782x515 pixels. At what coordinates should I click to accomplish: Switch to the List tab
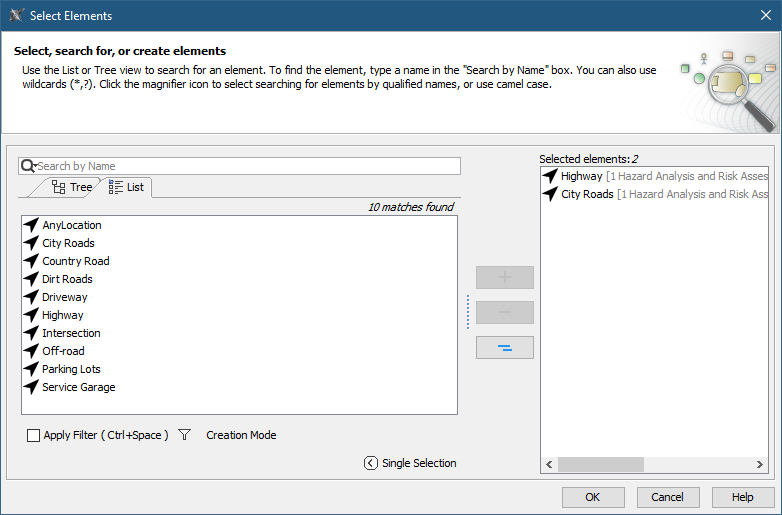click(x=127, y=187)
